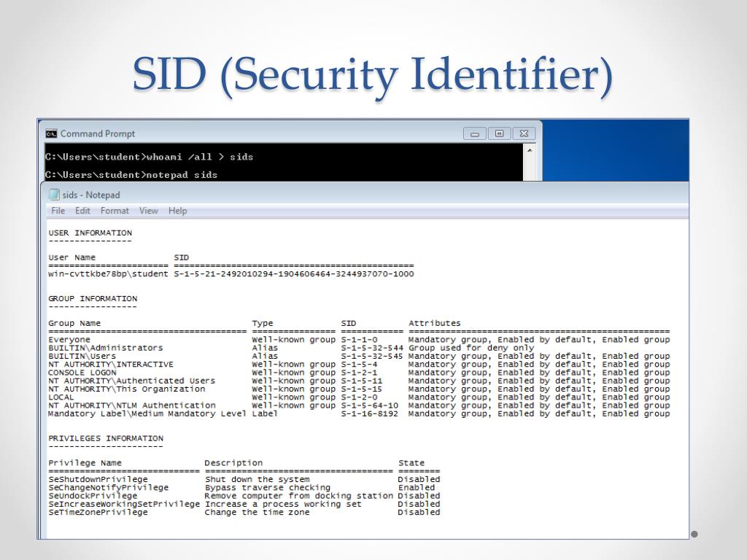The height and width of the screenshot is (560, 747).
Task: Click the PRIVILEGES INFORMATION heading
Action: [106, 438]
